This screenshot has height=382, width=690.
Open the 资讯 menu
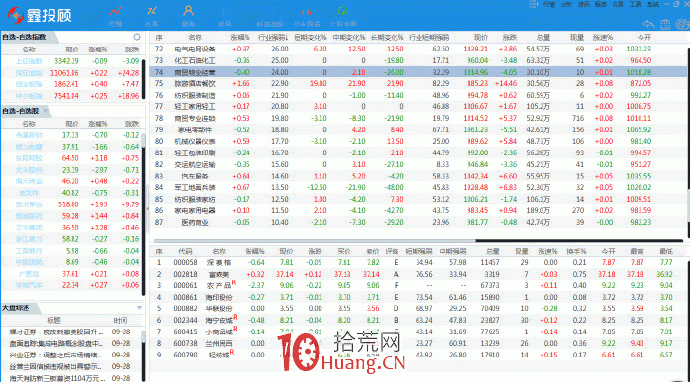584,4
